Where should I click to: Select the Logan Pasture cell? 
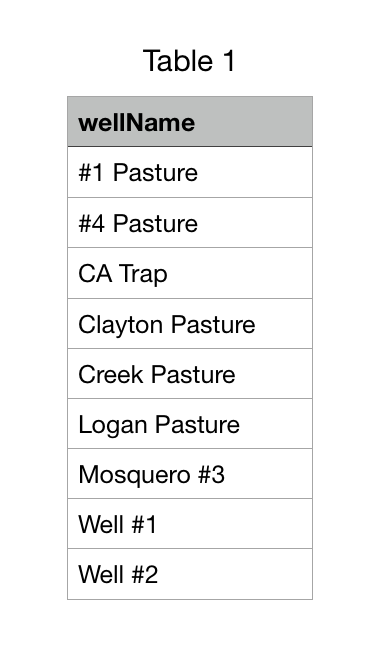click(190, 424)
